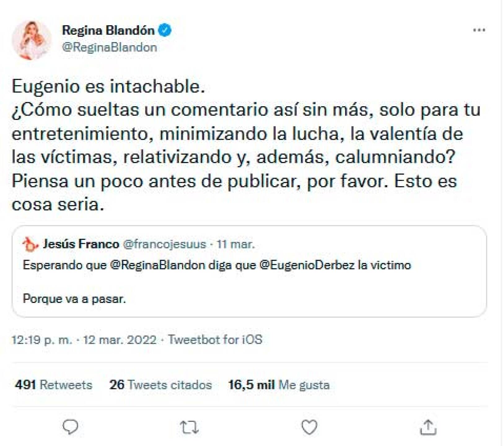Click the 12:19 p. m. timestamp

point(42,340)
